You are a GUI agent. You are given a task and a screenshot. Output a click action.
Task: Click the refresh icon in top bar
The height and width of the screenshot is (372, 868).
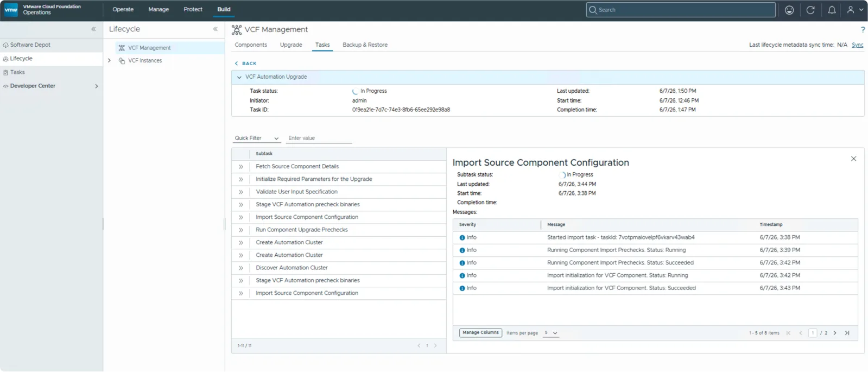[810, 10]
